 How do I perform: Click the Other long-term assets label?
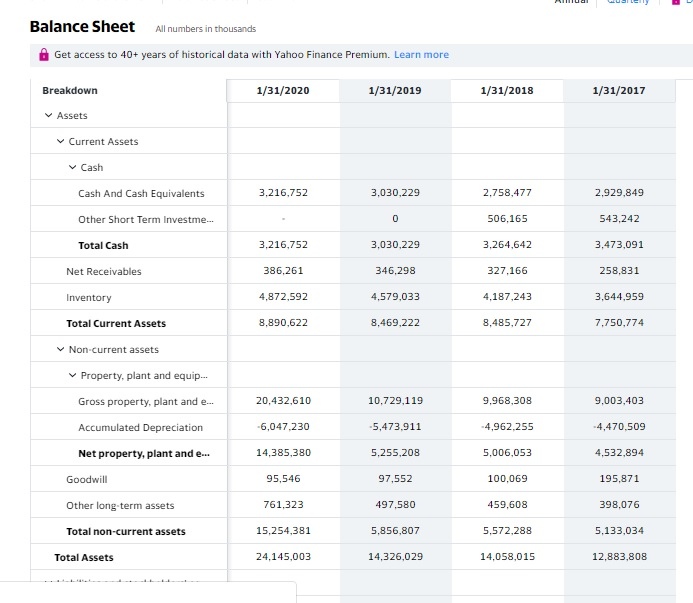point(120,506)
